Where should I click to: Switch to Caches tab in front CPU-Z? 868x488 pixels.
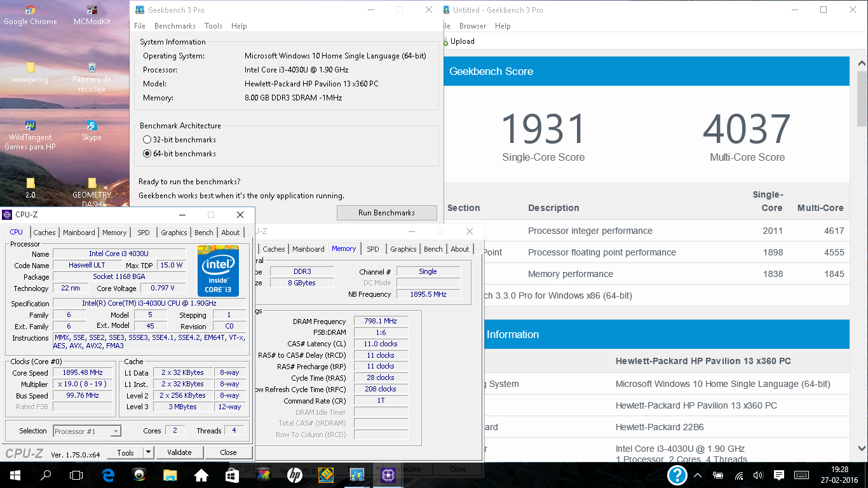point(44,233)
